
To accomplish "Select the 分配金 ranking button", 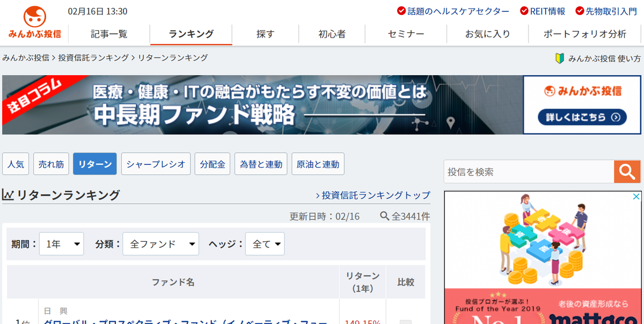I will (213, 164).
